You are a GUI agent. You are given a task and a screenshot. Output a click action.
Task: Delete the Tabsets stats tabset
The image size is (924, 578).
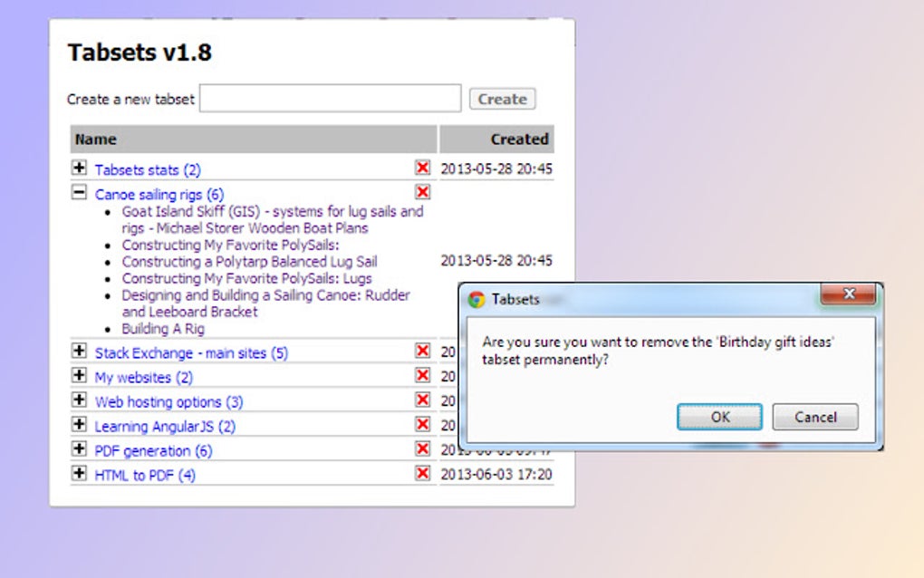click(x=422, y=168)
